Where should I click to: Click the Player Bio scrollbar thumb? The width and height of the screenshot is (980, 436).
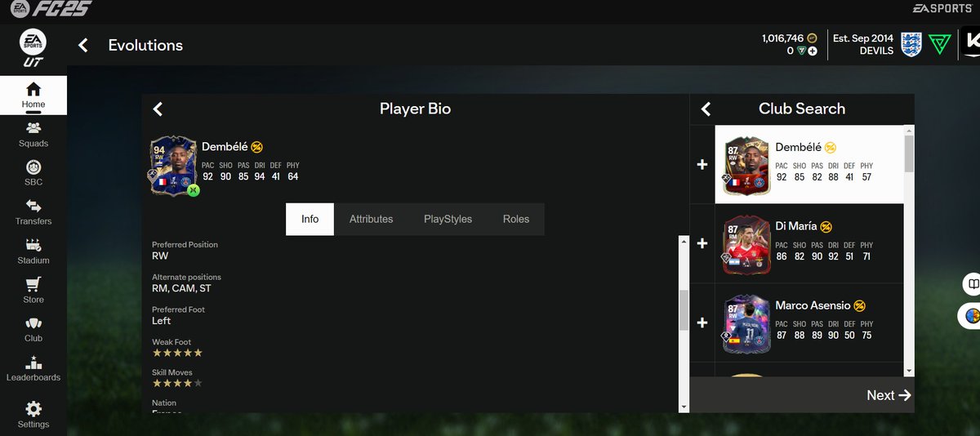684,310
